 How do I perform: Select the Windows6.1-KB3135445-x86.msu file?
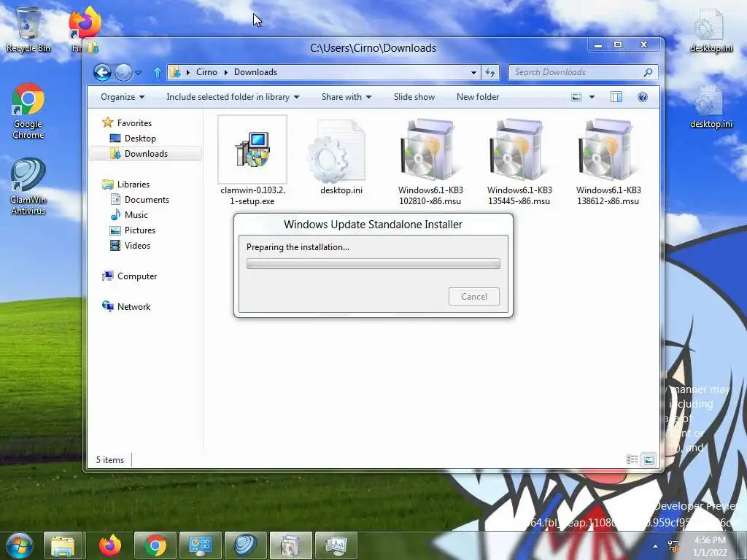coord(519,161)
